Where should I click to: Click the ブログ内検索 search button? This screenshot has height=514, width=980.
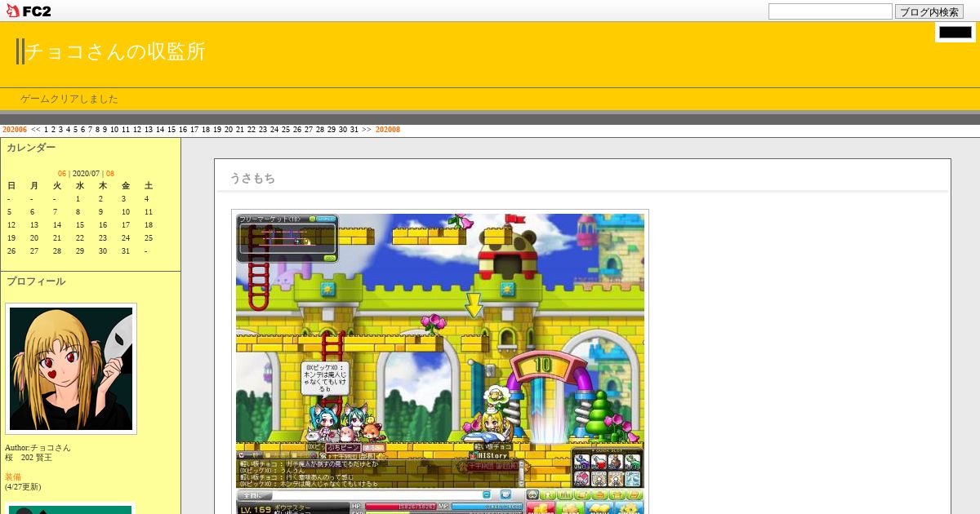click(929, 11)
